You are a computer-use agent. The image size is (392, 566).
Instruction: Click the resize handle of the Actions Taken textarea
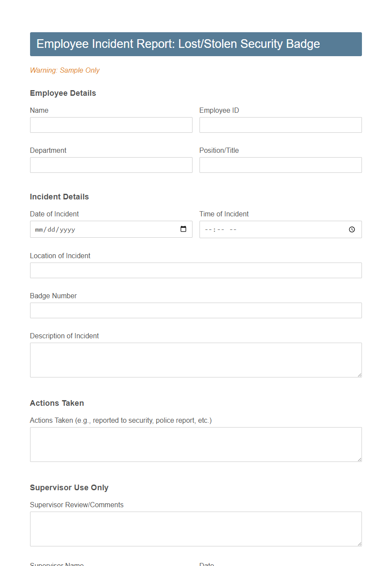[360, 459]
